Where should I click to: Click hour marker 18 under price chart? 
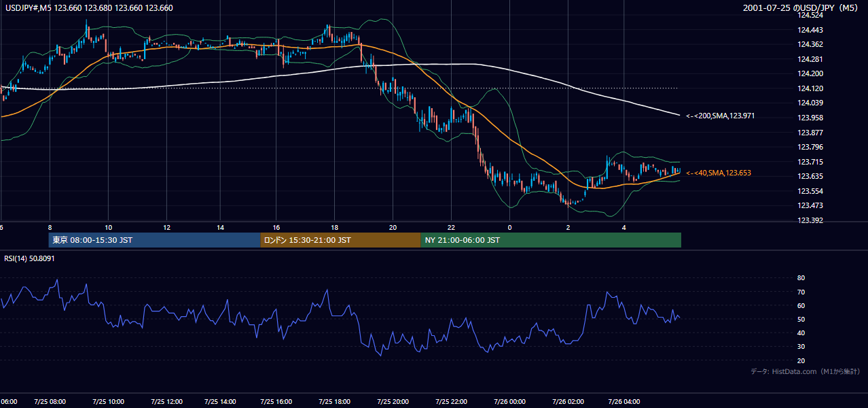coord(334,227)
